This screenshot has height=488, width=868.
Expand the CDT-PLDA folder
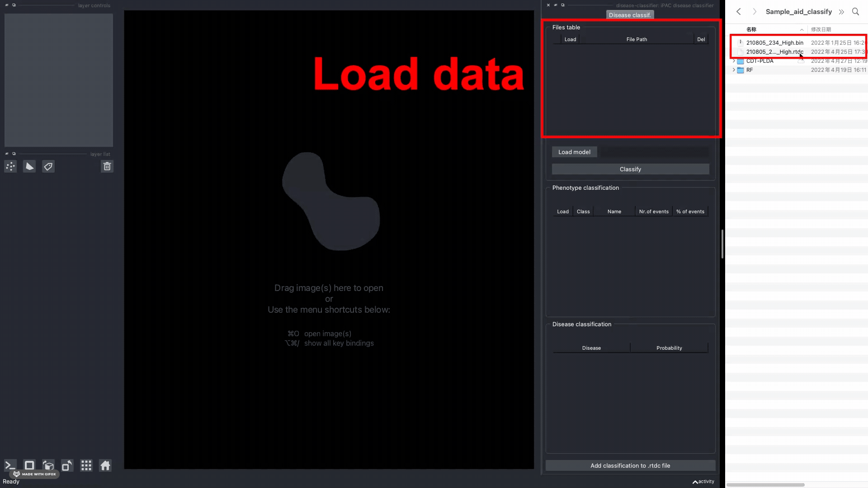point(734,61)
